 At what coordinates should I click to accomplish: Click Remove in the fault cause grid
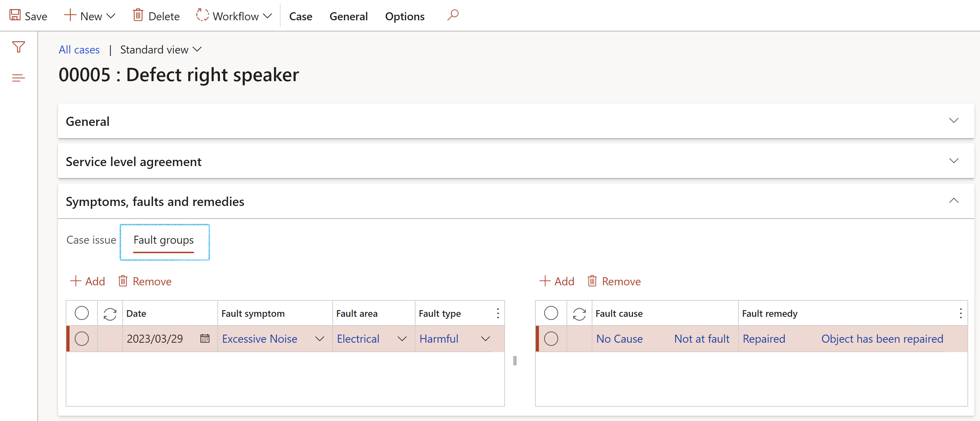(x=614, y=281)
